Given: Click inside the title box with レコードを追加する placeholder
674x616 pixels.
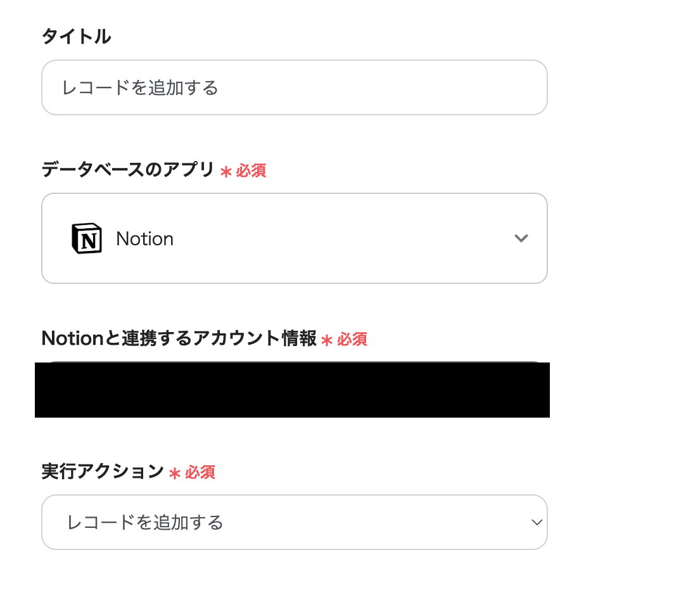Looking at the screenshot, I should [294, 87].
